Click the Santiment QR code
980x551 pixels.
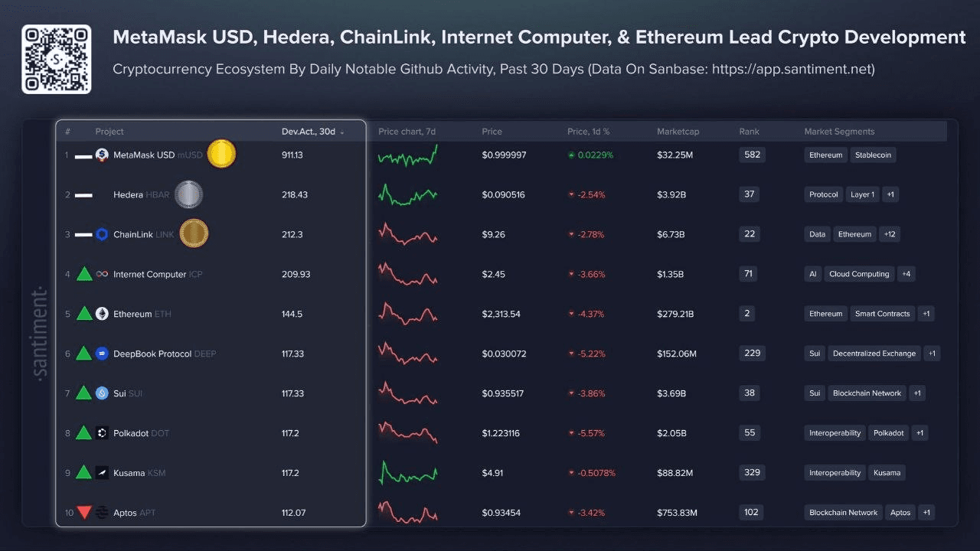coord(56,59)
